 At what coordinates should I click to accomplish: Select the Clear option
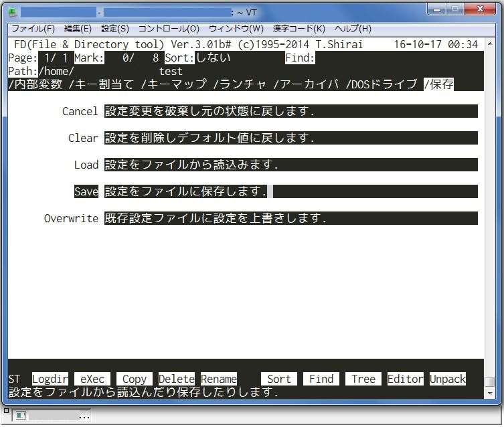pos(83,138)
